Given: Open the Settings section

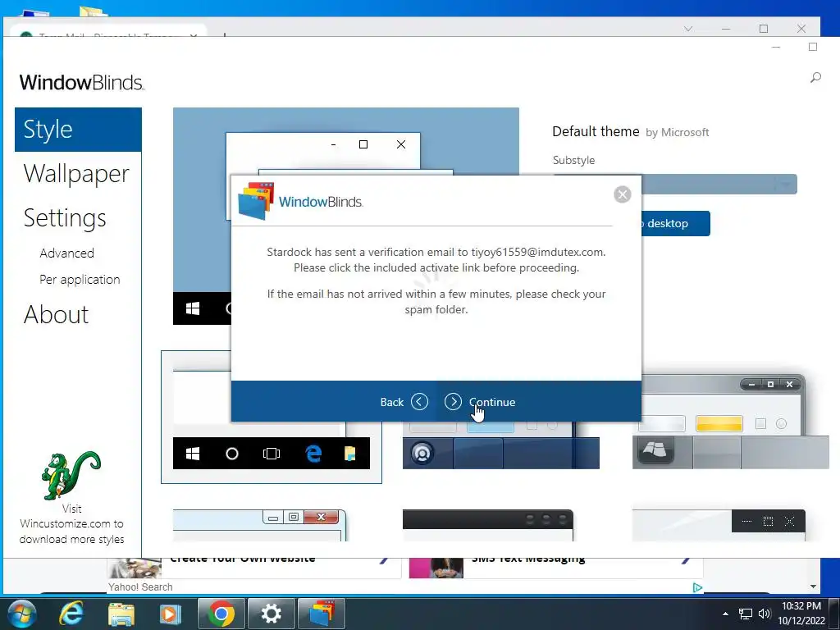Looking at the screenshot, I should 65,218.
